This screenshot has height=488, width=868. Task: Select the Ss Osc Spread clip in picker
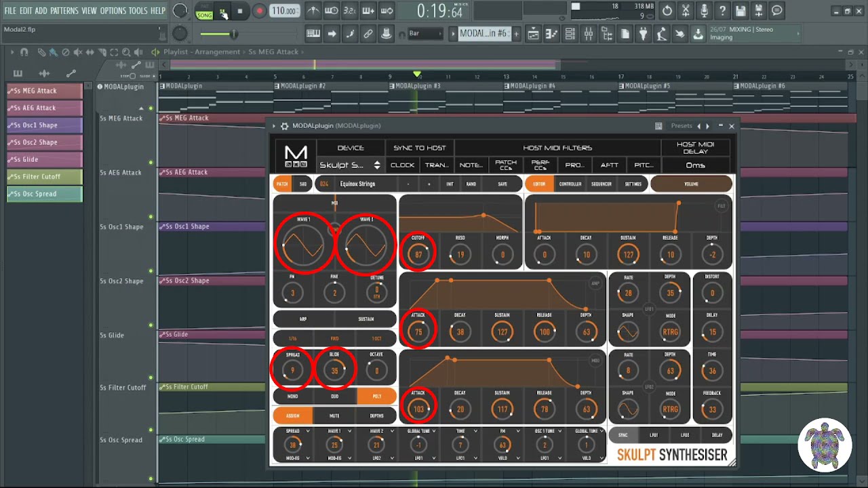pyautogui.click(x=45, y=194)
